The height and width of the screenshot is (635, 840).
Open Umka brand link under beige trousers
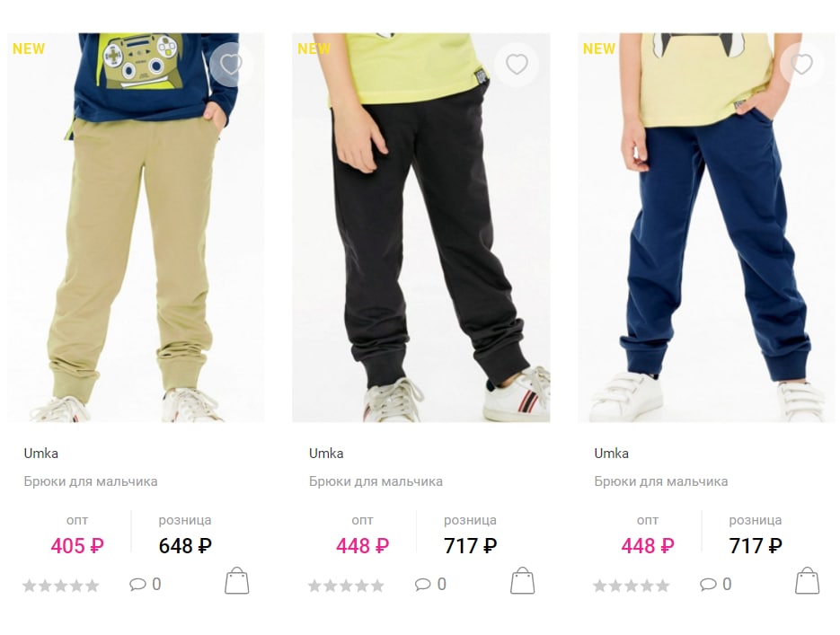(x=41, y=454)
